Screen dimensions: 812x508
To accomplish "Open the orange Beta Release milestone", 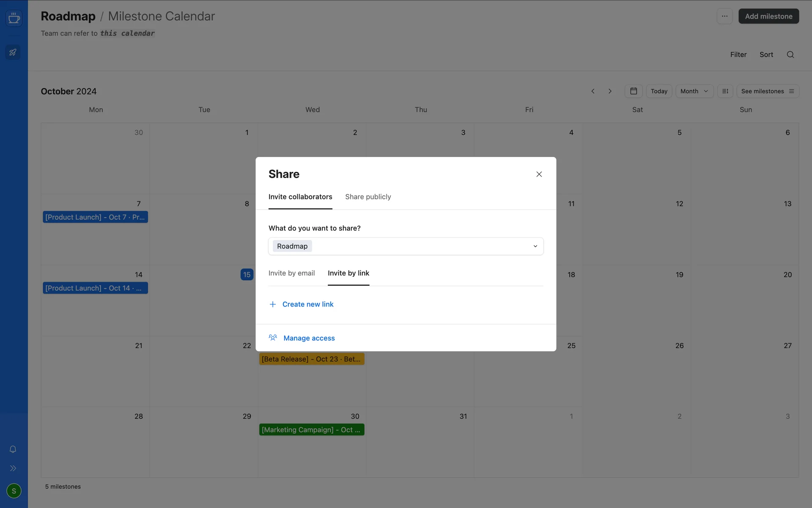I will pos(311,359).
